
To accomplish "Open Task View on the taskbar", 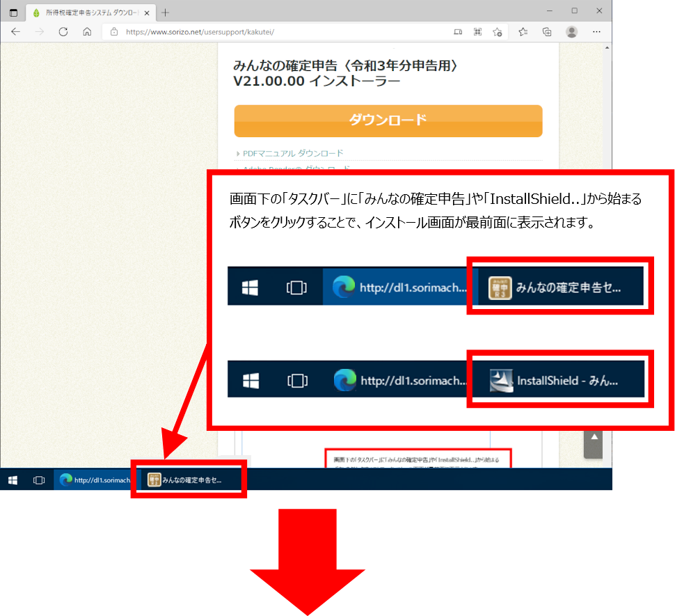I will 39,480.
